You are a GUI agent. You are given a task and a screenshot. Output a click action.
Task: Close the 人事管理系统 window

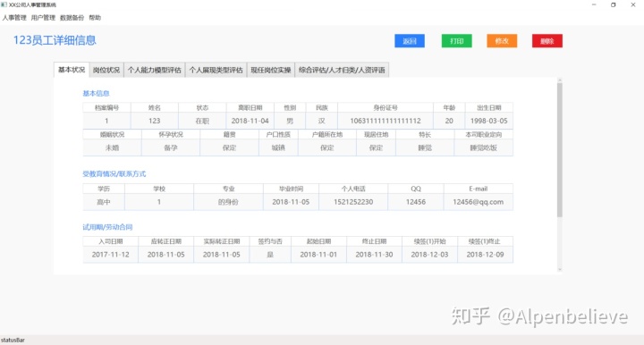(633, 5)
